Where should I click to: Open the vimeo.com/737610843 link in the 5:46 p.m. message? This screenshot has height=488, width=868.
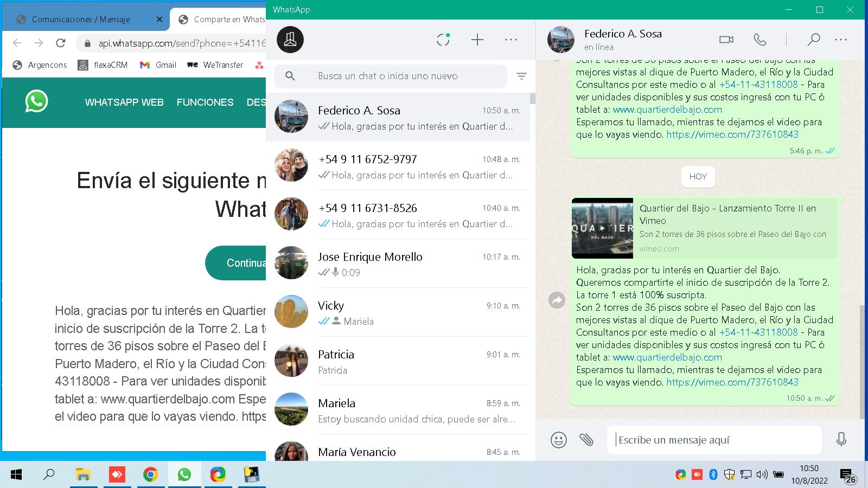tap(732, 134)
